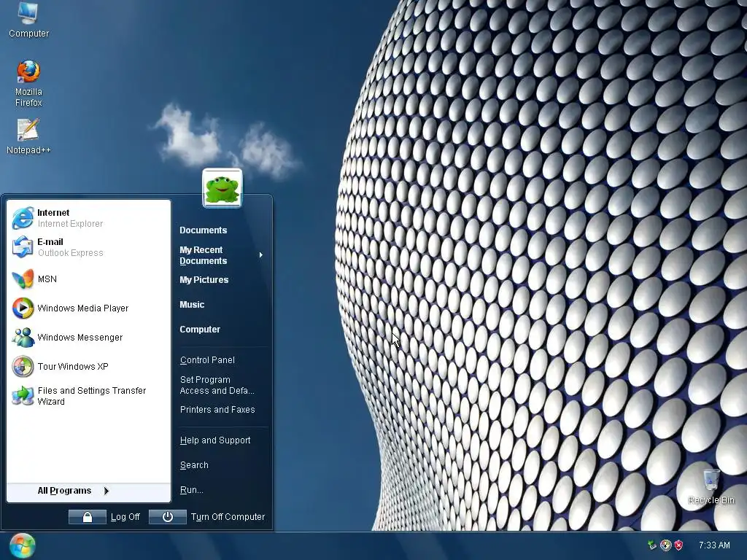Open Search from the Start menu
Screen dimensions: 747x560
[194, 465]
